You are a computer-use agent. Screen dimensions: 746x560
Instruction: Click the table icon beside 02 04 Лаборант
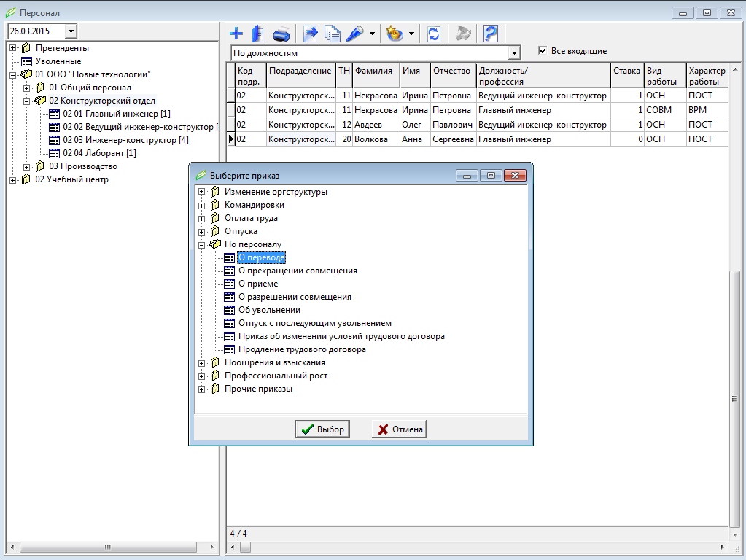click(54, 153)
